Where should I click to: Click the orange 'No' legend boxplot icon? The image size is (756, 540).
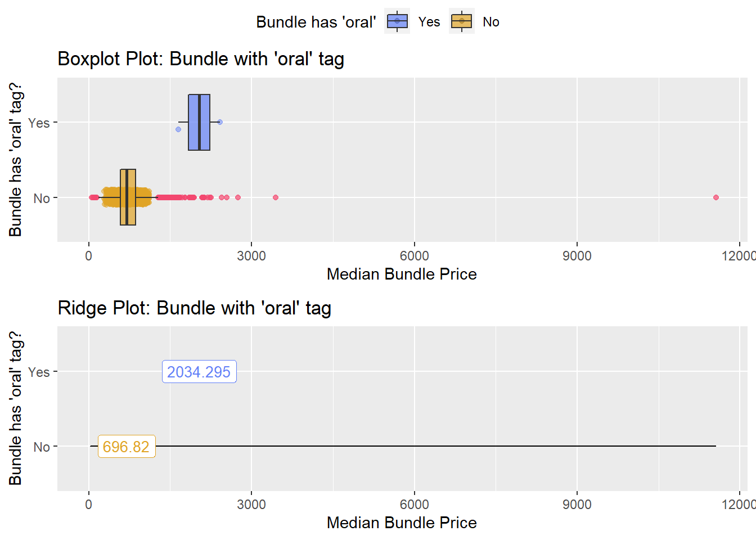(462, 21)
